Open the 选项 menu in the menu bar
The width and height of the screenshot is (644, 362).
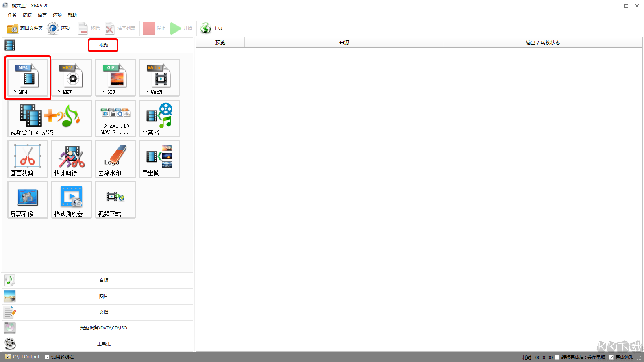(x=57, y=15)
